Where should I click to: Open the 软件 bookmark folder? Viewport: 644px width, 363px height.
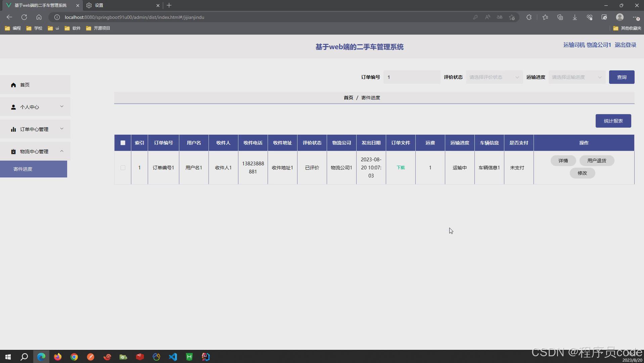[x=73, y=28]
